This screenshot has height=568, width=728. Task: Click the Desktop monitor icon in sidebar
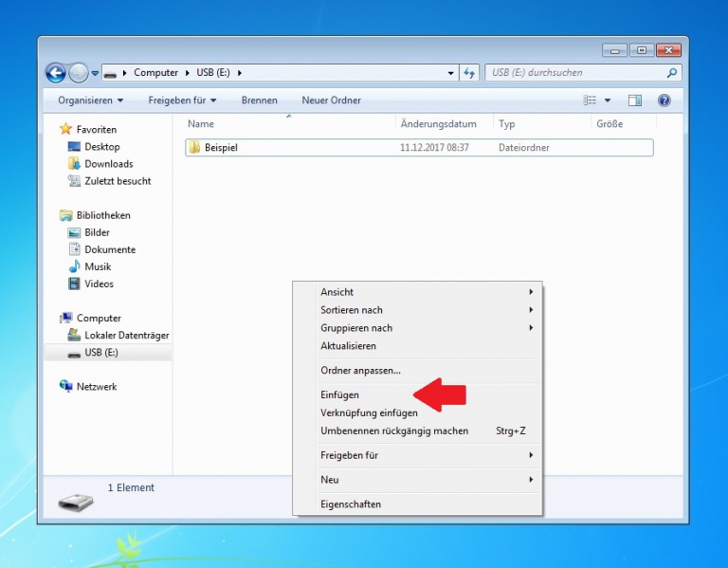[74, 147]
